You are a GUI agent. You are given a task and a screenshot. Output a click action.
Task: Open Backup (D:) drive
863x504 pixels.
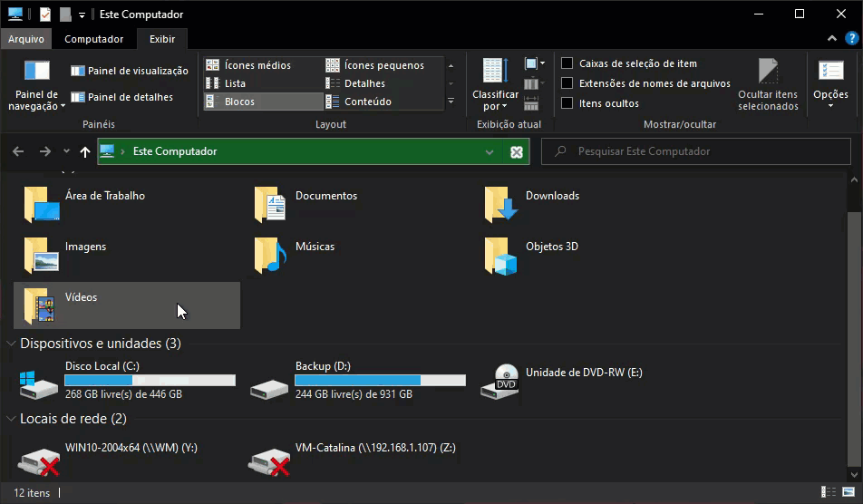[x=356, y=380]
